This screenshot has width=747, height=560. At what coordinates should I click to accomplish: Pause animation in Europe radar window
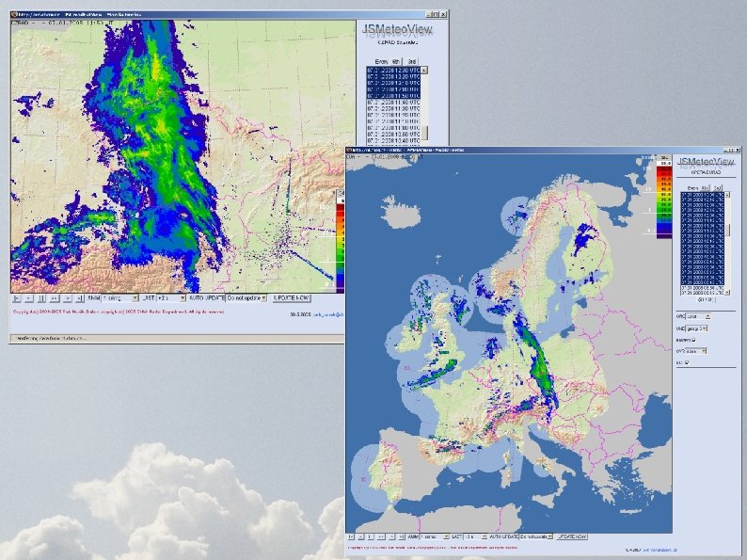[x=370, y=536]
